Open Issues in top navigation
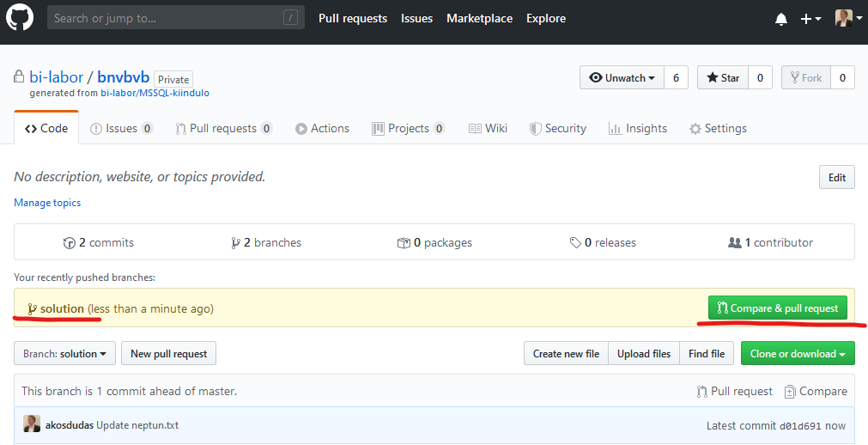 pyautogui.click(x=417, y=18)
